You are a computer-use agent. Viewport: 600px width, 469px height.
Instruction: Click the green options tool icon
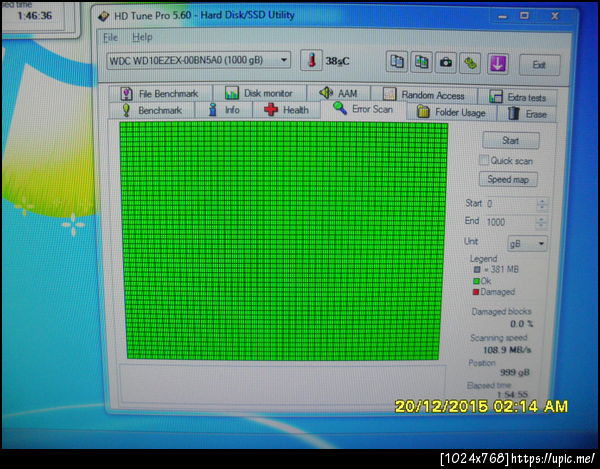470,63
